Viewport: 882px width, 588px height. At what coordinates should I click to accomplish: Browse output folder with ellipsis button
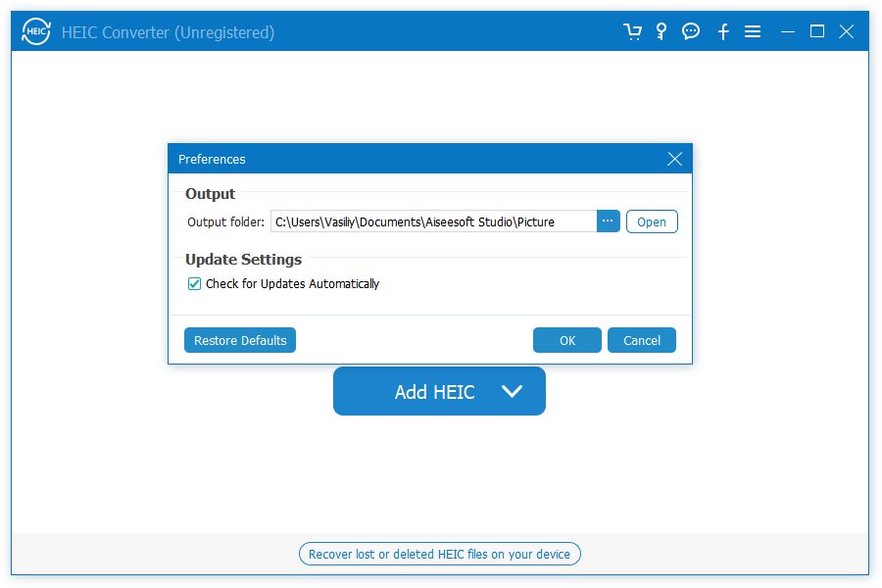coord(608,221)
